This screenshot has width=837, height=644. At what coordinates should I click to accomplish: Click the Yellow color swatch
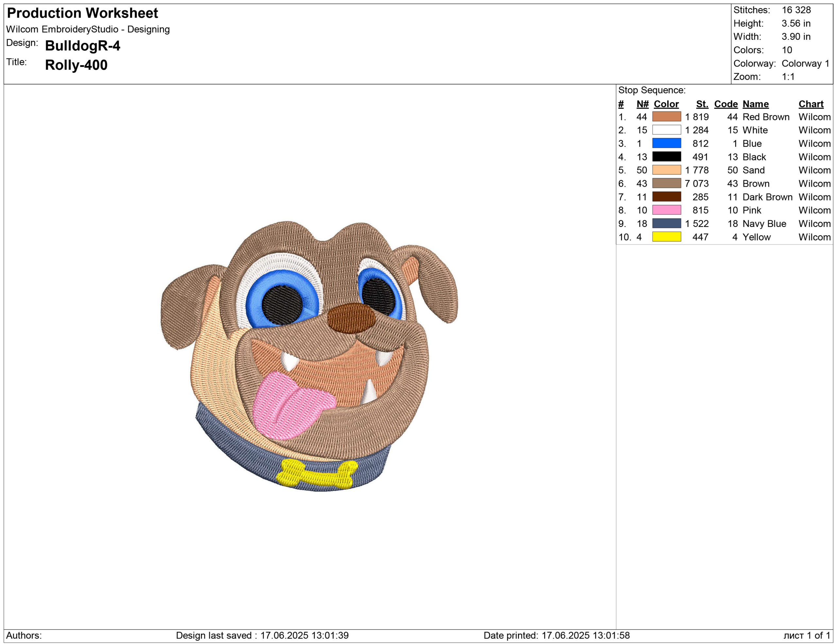point(666,237)
